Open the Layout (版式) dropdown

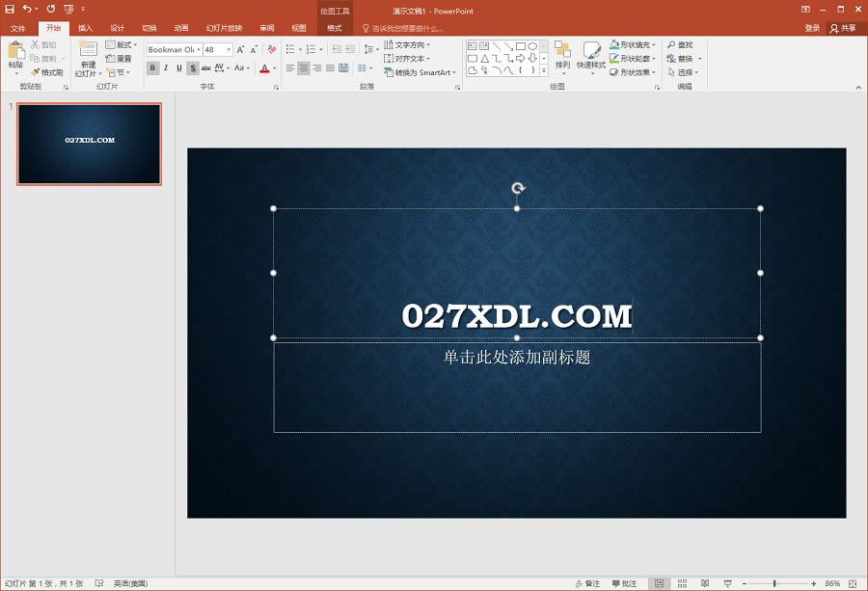coord(122,44)
